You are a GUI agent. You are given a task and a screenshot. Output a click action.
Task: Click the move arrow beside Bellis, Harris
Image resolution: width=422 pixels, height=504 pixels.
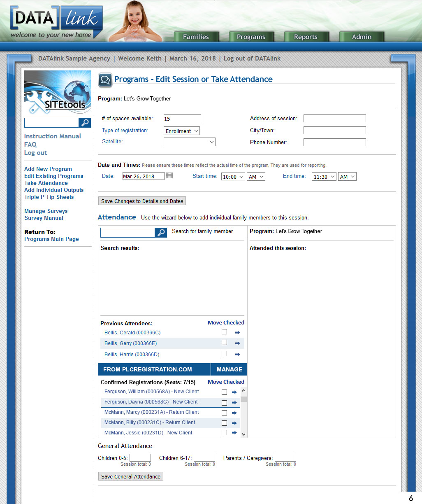pos(237,354)
